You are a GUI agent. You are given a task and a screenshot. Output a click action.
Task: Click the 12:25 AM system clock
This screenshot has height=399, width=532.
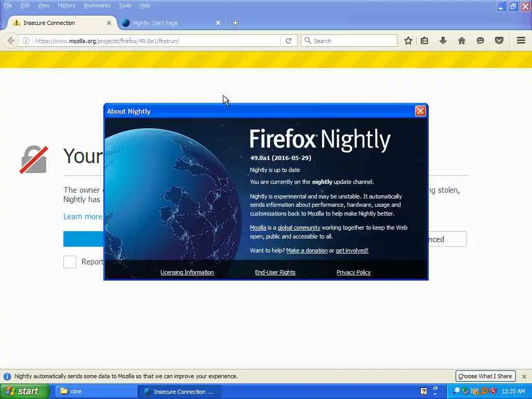(x=513, y=391)
